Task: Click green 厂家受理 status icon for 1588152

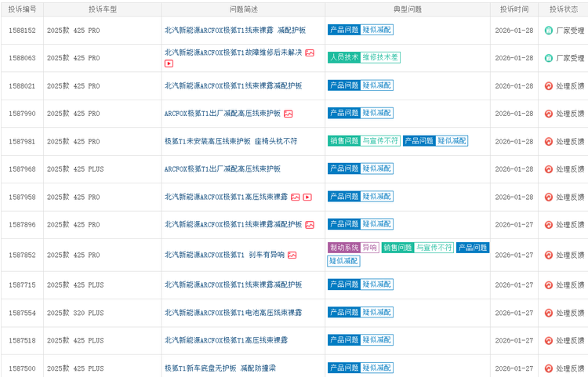Action: tap(548, 30)
